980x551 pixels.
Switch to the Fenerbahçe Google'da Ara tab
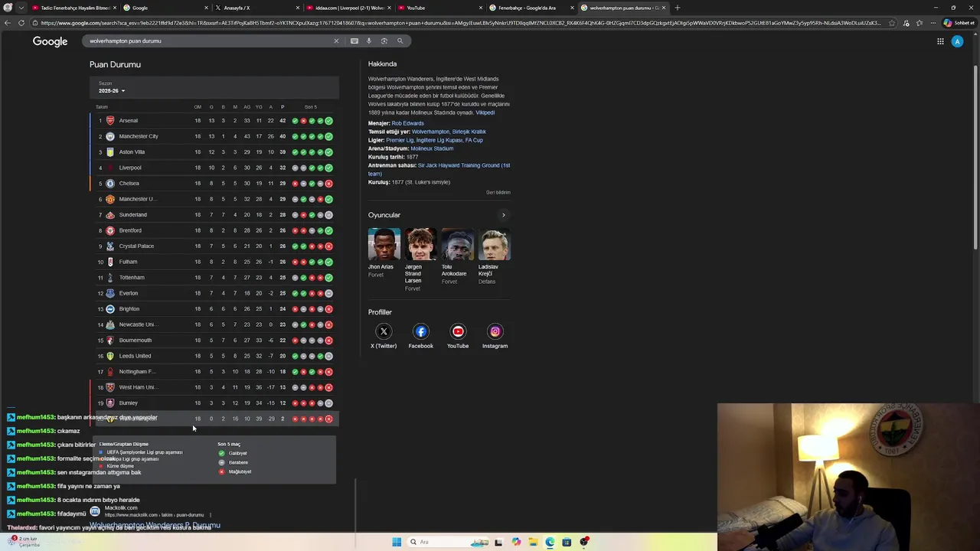(531, 8)
